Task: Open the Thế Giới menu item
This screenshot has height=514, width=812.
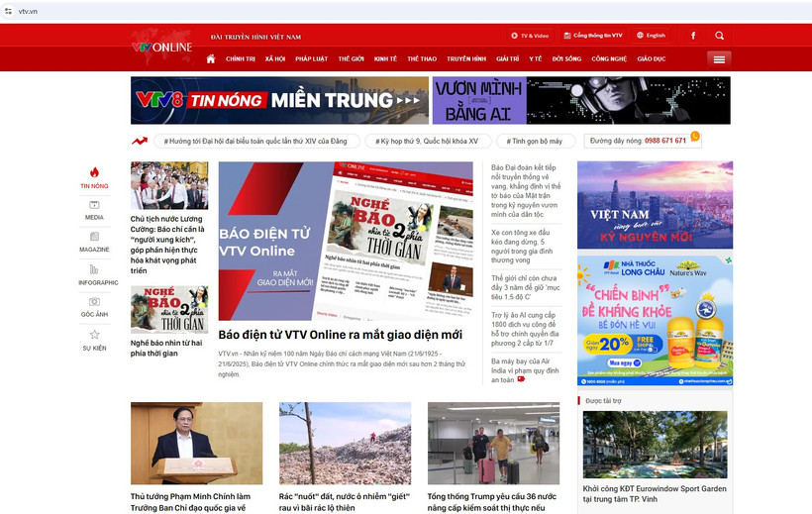Action: coord(352,59)
